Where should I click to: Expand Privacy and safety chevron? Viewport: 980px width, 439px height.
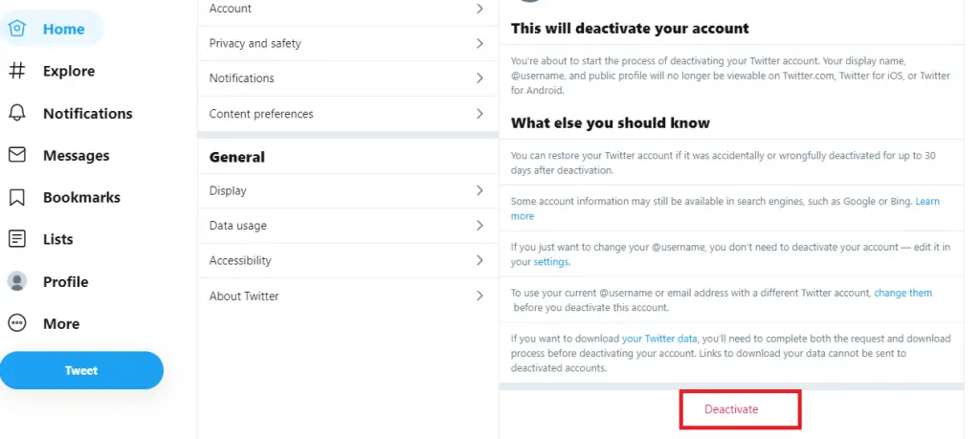(479, 43)
